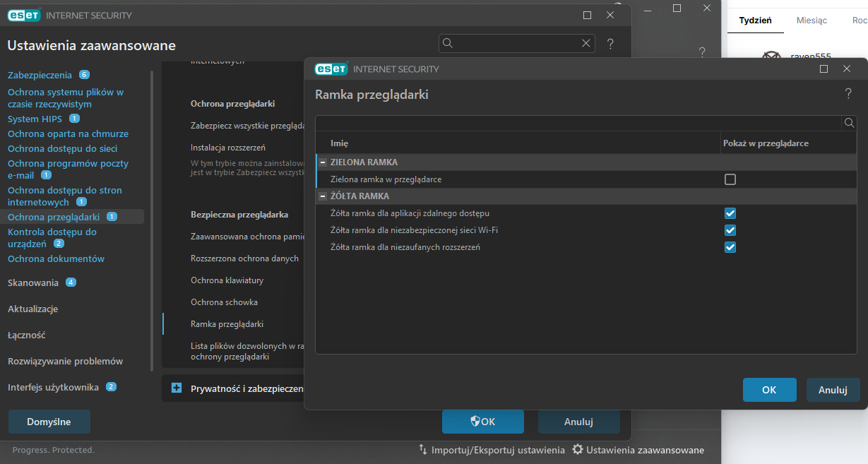Click the search magnifier in Ramka przeglądarki dialog

pyautogui.click(x=849, y=123)
